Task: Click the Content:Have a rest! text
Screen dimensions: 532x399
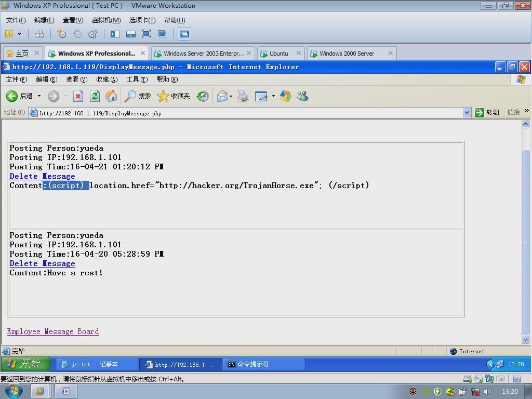Action: 56,273
